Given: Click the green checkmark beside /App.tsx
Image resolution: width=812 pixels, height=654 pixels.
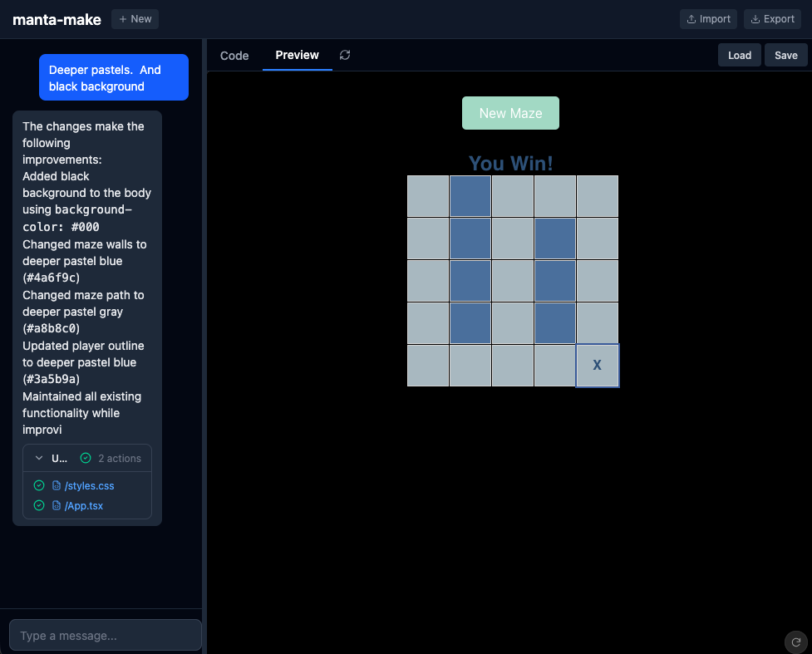Looking at the screenshot, I should 39,505.
